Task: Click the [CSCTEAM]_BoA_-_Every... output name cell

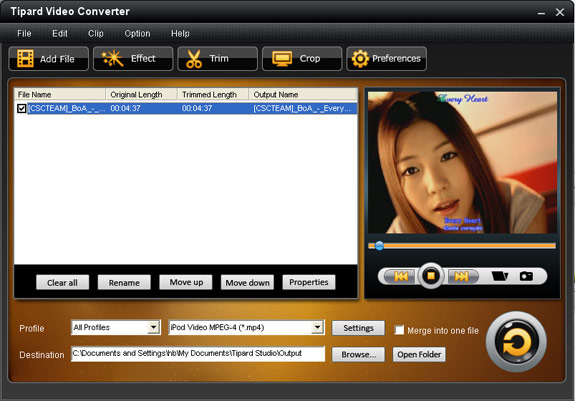Action: pyautogui.click(x=302, y=108)
